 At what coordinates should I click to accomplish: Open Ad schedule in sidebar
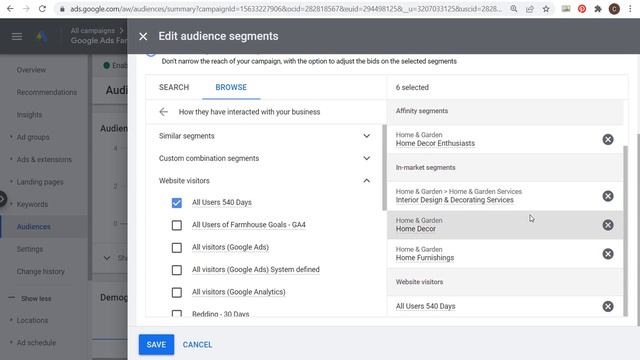coord(36,343)
